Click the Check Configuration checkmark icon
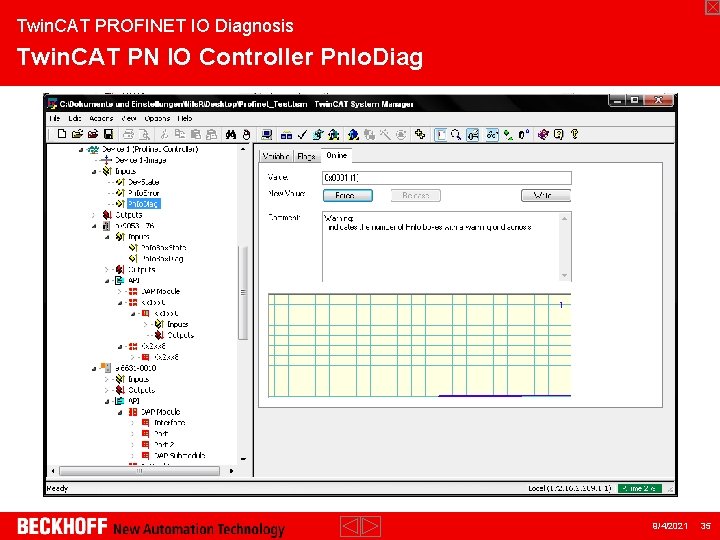 [302, 135]
